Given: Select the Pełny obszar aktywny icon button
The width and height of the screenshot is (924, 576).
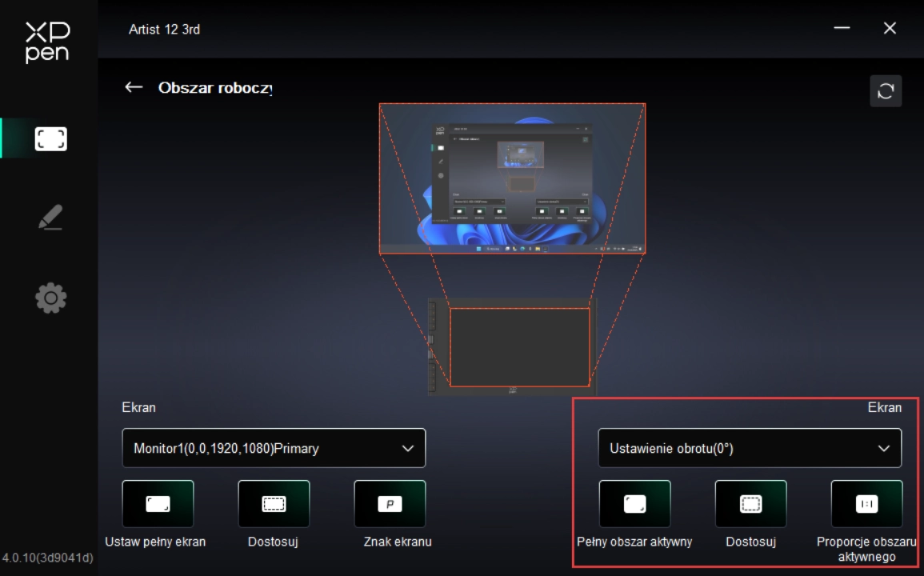Looking at the screenshot, I should click(634, 504).
